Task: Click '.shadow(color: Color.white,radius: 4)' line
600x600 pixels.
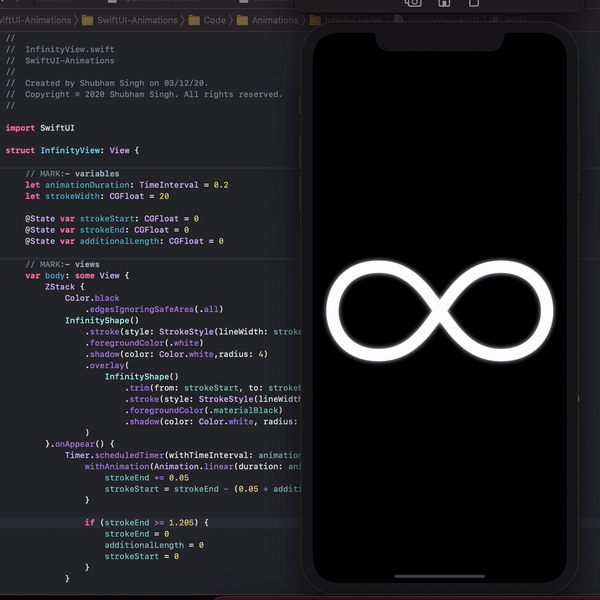Action: (x=176, y=354)
